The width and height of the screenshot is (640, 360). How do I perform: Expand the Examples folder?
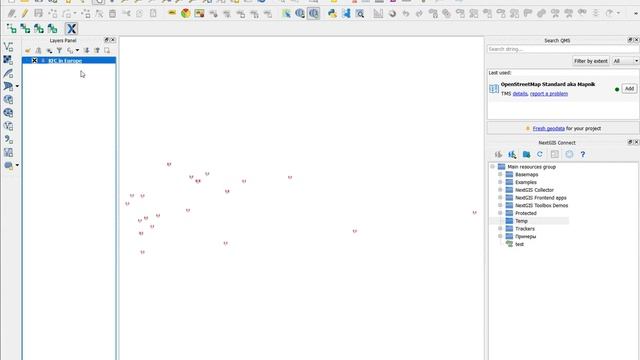click(x=500, y=182)
